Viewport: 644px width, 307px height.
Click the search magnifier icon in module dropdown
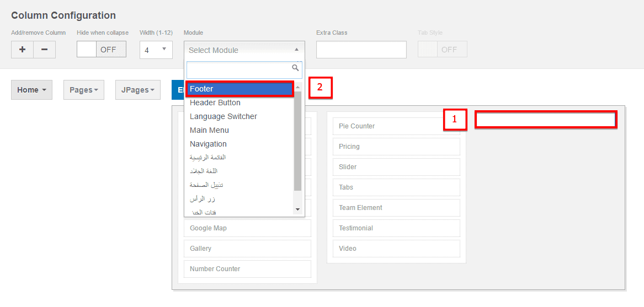click(295, 68)
